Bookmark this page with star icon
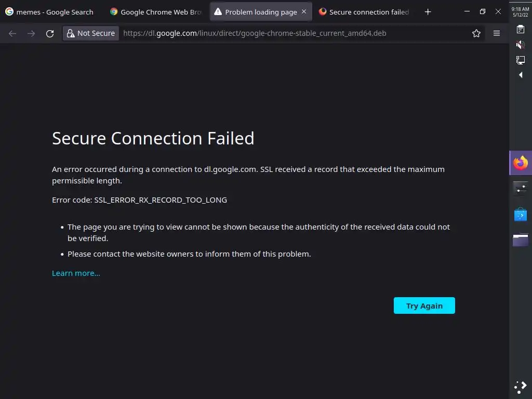 pos(476,33)
